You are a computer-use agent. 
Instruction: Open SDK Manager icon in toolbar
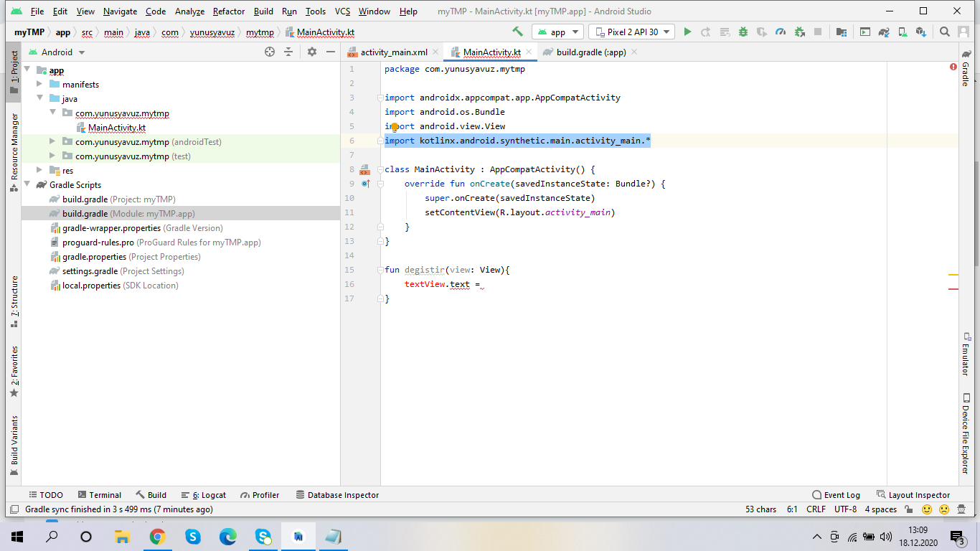pos(921,32)
